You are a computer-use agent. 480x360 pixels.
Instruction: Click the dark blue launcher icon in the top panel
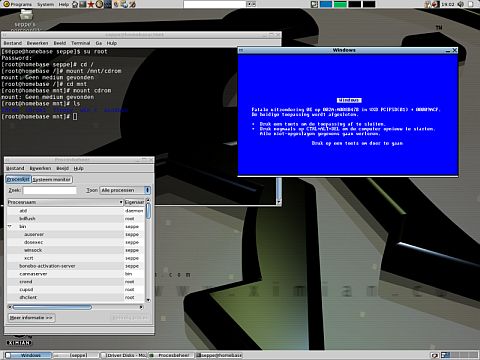tap(108, 4)
